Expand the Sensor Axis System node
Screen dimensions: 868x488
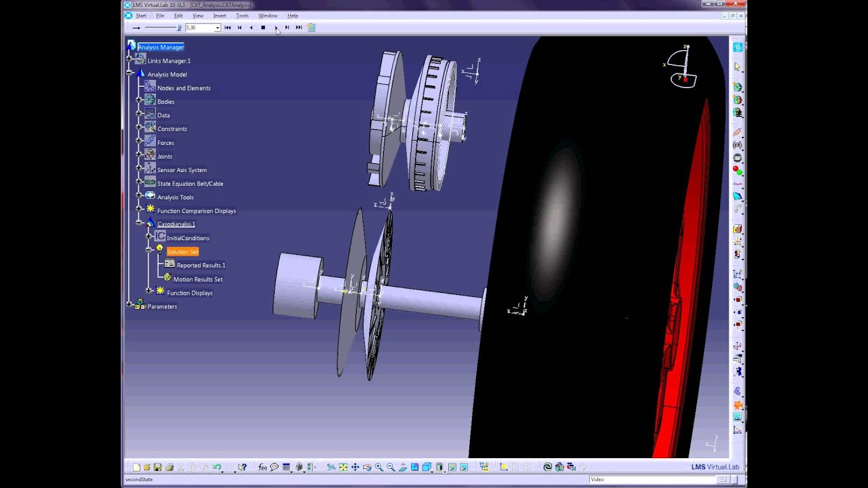pos(139,169)
